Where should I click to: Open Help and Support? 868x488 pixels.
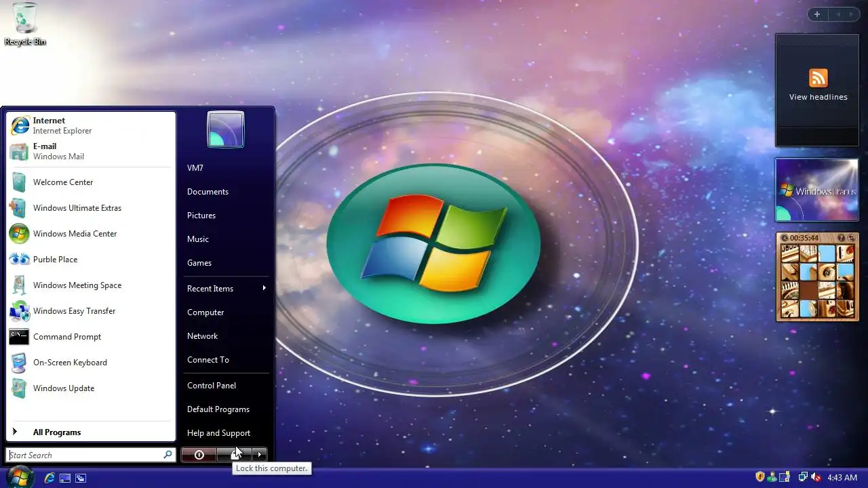tap(226, 433)
